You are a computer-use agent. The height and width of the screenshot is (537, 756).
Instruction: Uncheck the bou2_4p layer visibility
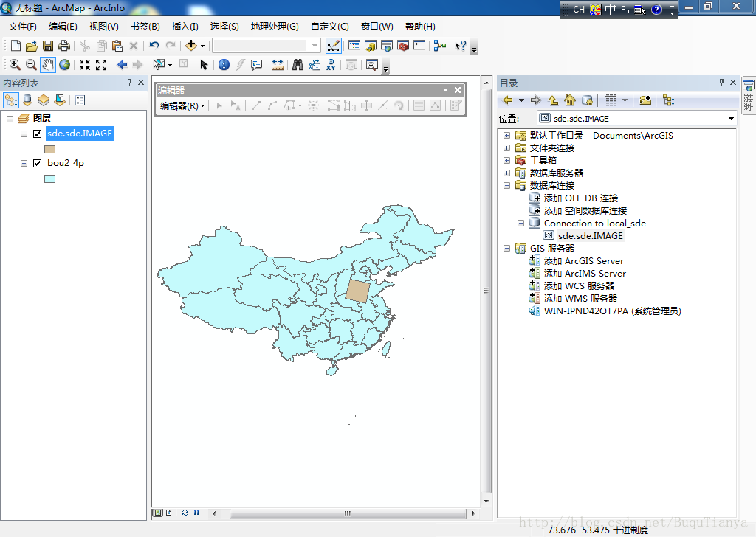(37, 163)
